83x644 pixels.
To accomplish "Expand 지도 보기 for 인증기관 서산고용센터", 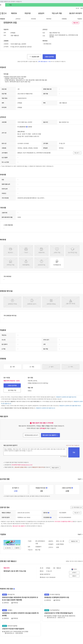I will click(77, 513).
